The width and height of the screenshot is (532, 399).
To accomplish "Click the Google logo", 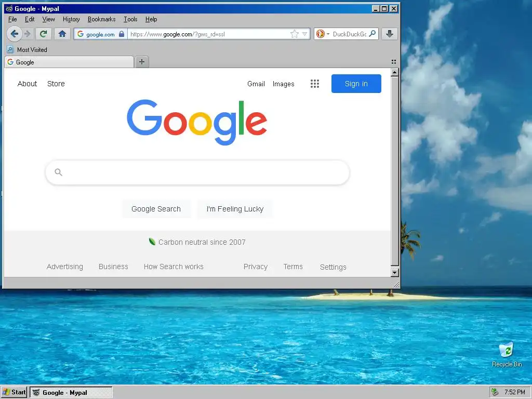I will [197, 123].
